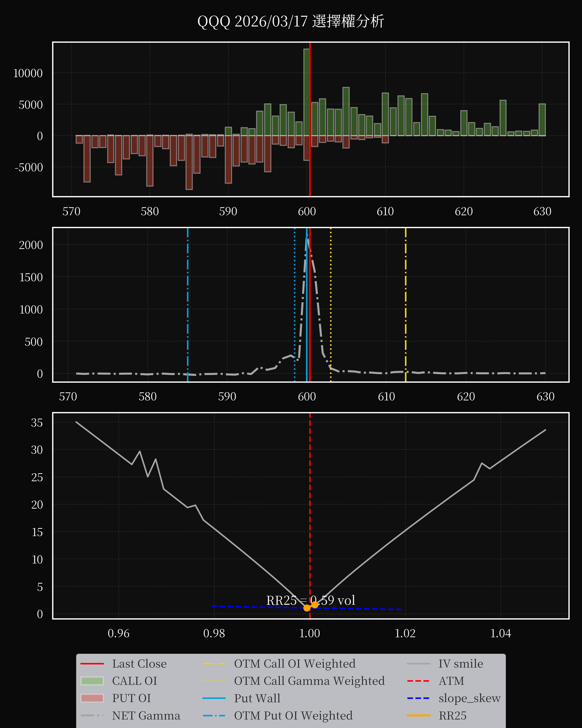Click the blue dashed slope_skew legend line

tap(418, 698)
